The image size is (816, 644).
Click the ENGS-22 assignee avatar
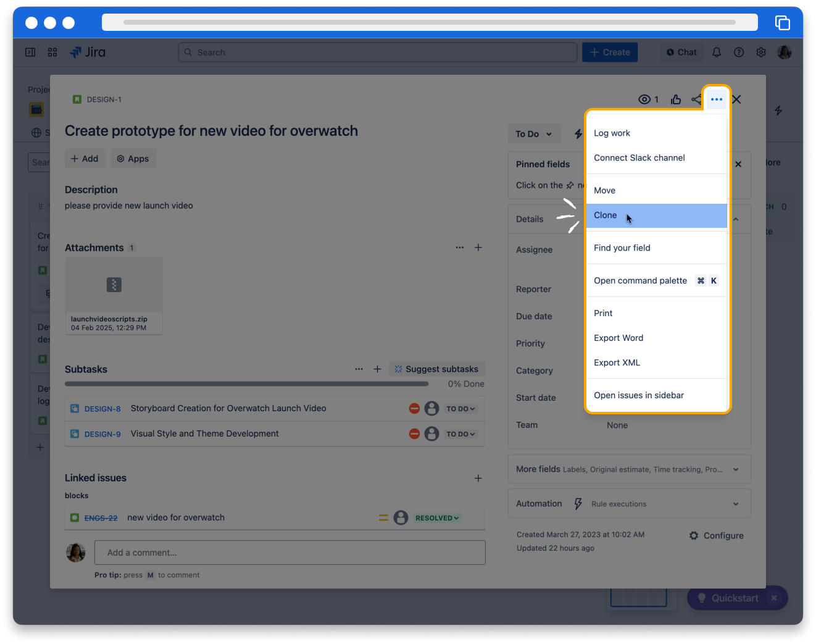(x=401, y=517)
